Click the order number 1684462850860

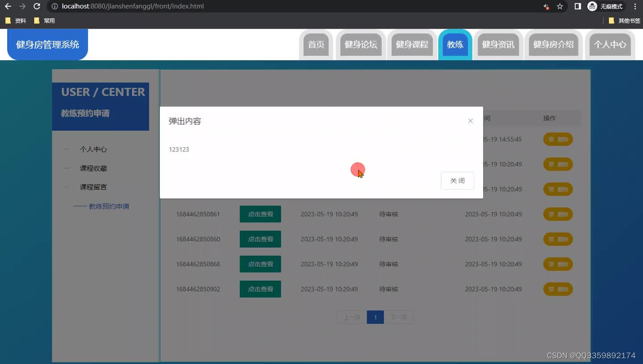click(198, 239)
